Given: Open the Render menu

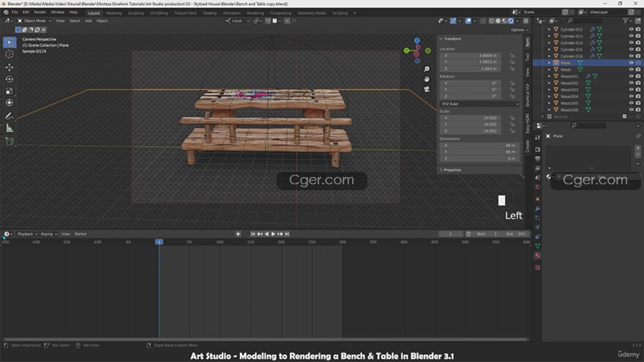Looking at the screenshot, I should pos(40,12).
